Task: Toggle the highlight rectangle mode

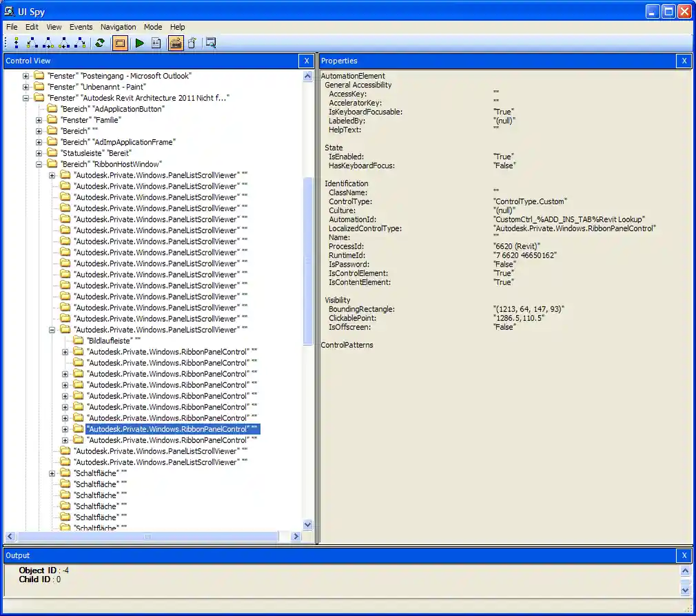Action: pyautogui.click(x=119, y=43)
